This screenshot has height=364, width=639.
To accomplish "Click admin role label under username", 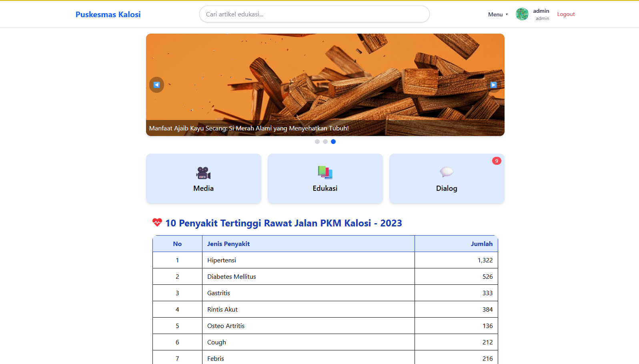I will coord(542,18).
